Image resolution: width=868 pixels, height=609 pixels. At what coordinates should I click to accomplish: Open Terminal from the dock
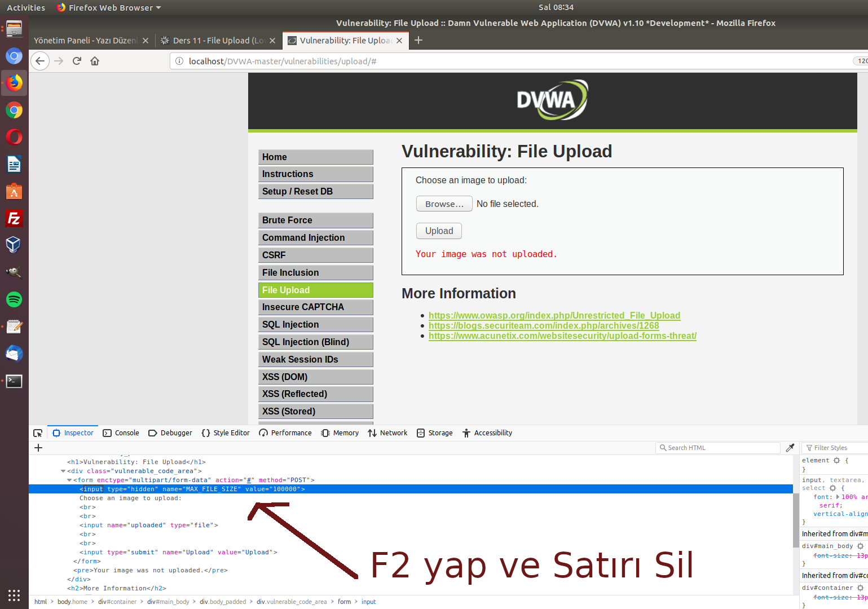tap(14, 381)
